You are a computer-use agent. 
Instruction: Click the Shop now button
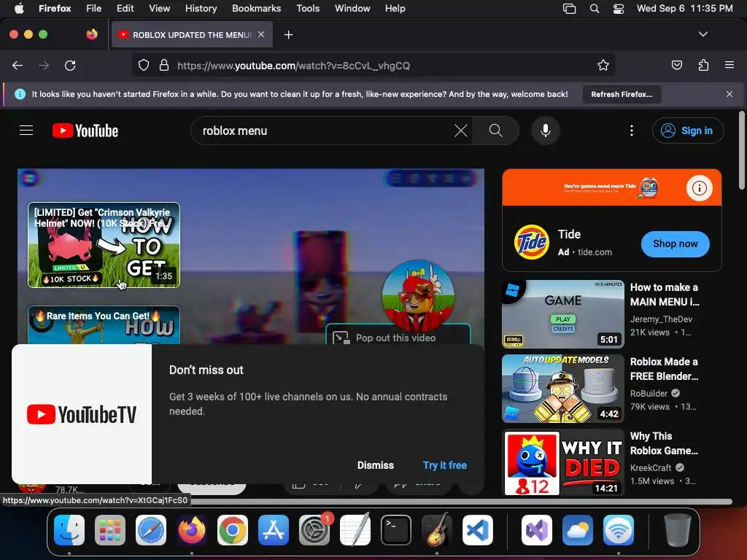675,244
